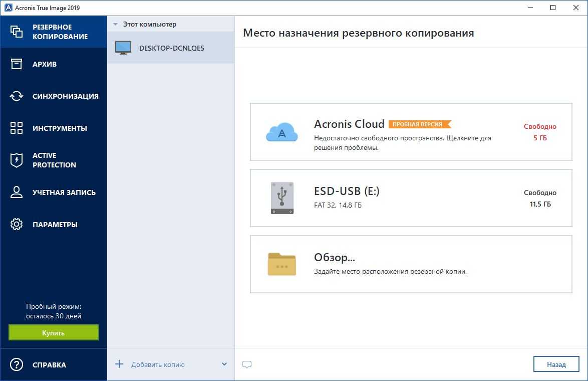Click the Active Protection shield icon

point(17,160)
